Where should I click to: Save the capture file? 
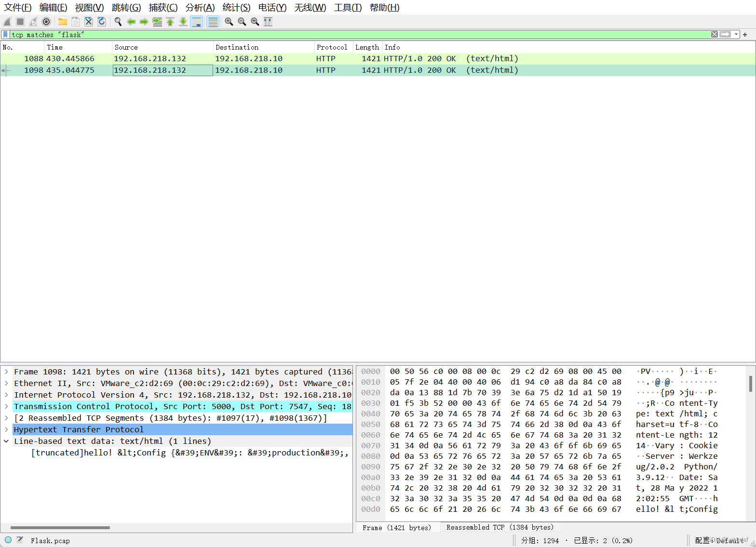pyautogui.click(x=76, y=22)
